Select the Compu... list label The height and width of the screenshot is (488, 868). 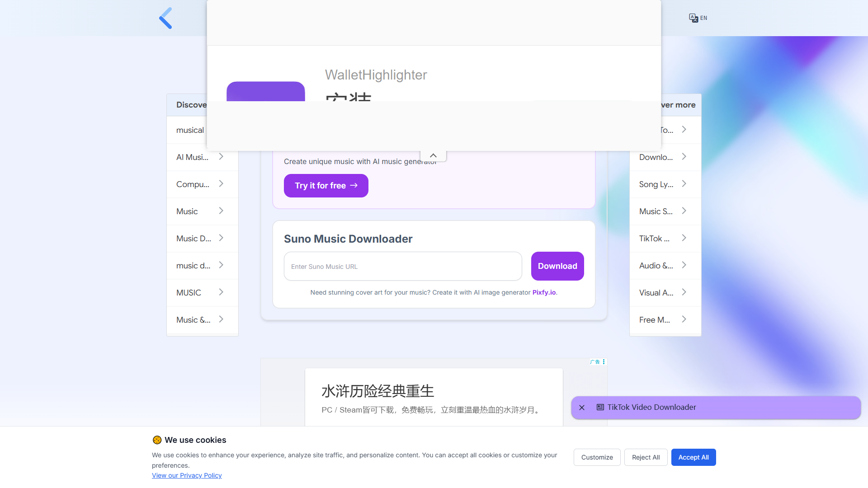click(193, 184)
